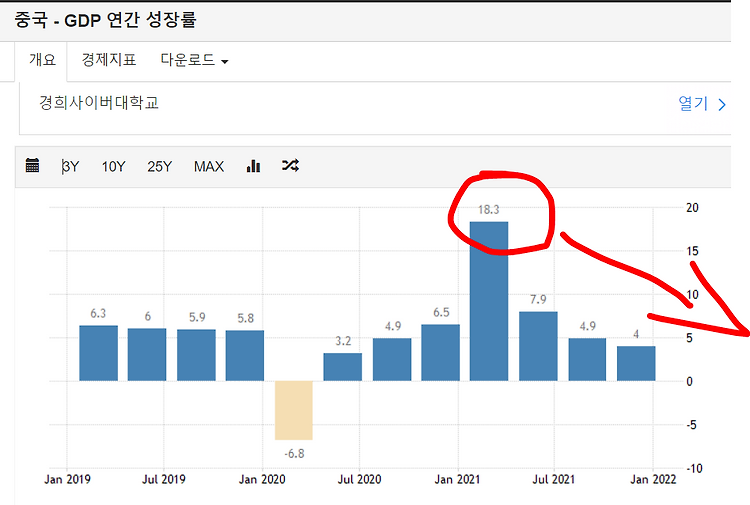Click the Jul 2019 axis label
Viewport: 750px width, 505px height.
click(x=164, y=479)
